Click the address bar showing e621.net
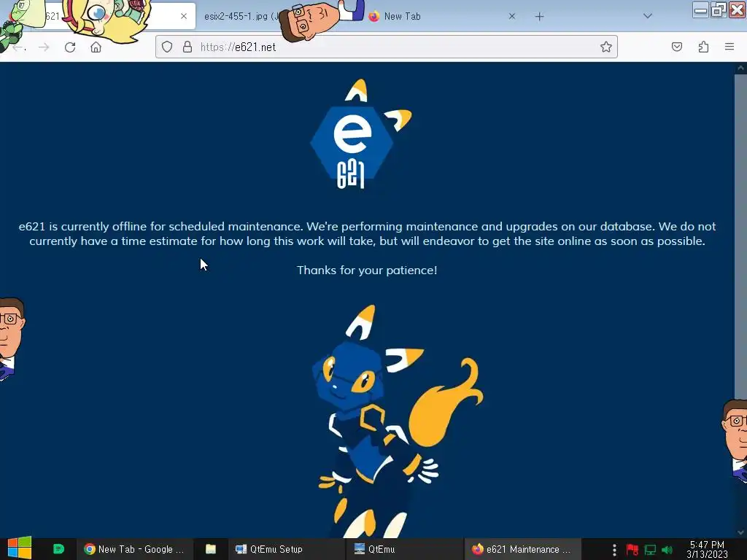This screenshot has width=747, height=560. (x=386, y=47)
